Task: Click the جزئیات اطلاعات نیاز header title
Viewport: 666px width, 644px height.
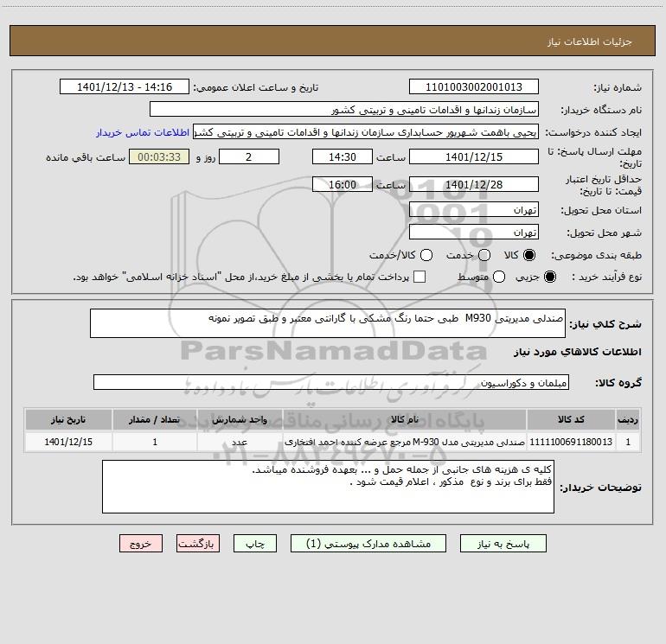Action: coord(590,41)
